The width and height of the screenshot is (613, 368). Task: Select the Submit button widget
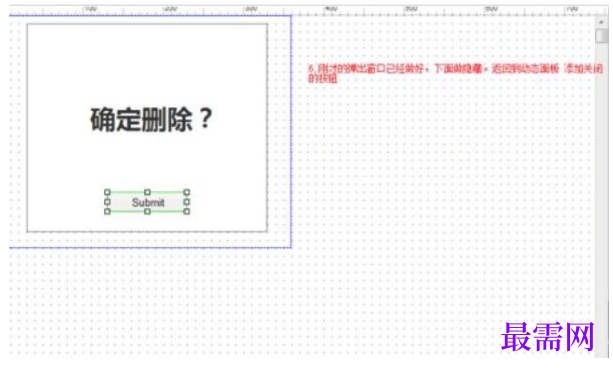pos(147,202)
